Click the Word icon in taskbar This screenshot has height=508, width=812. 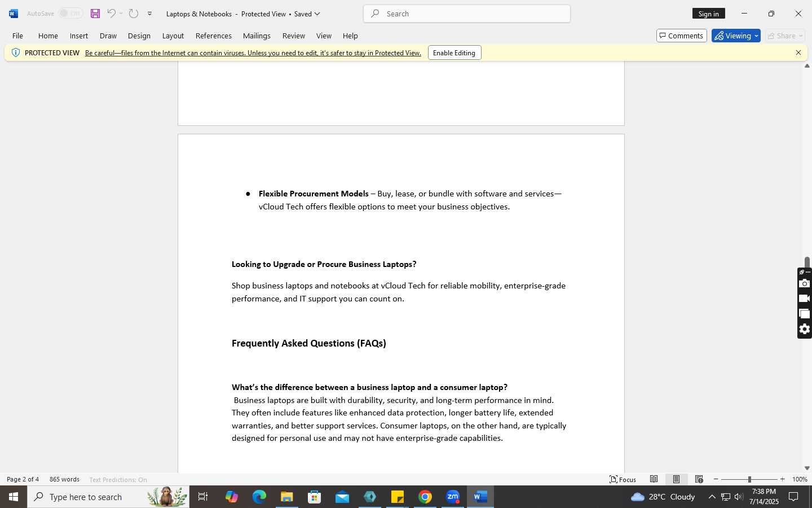coord(480,497)
